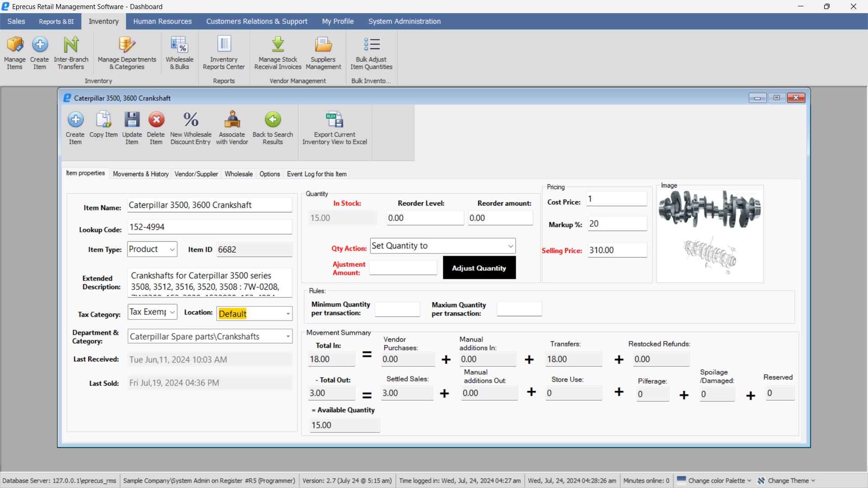Click Minimum Quantity per transaction field
Viewport: 868px width, 488px height.
(x=397, y=309)
